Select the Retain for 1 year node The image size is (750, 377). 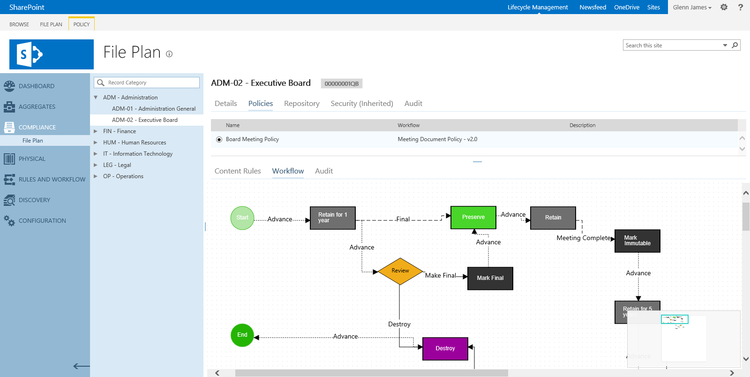(x=332, y=218)
